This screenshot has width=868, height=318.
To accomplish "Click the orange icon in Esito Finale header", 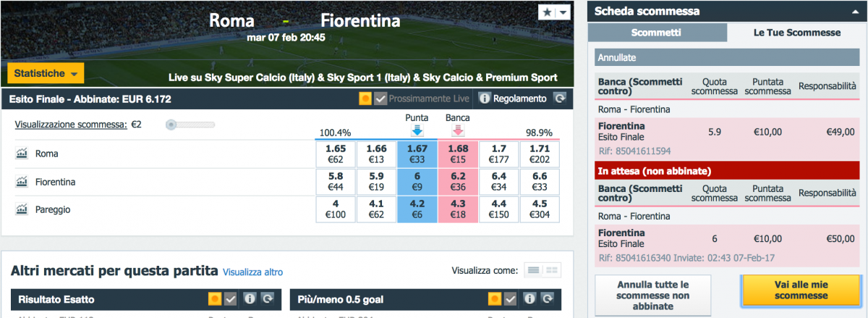I will point(366,99).
